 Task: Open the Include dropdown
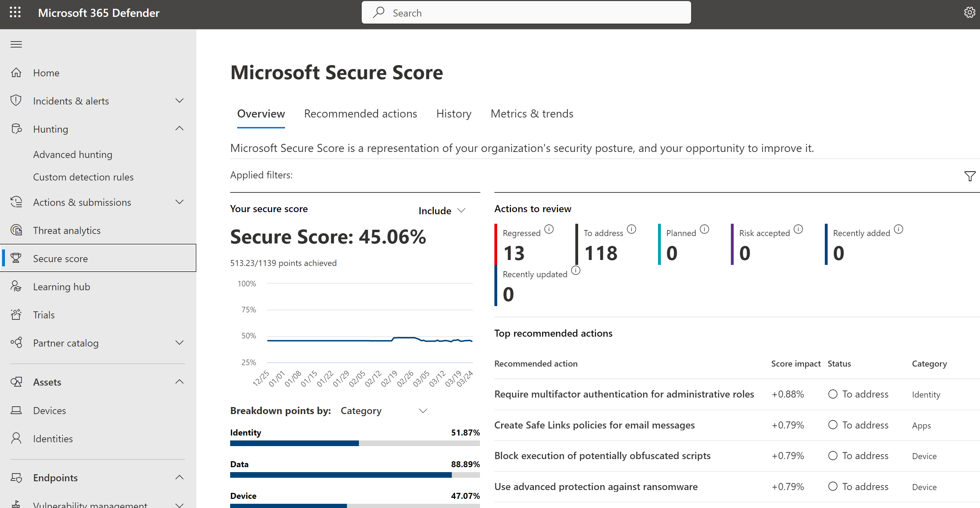(x=442, y=211)
